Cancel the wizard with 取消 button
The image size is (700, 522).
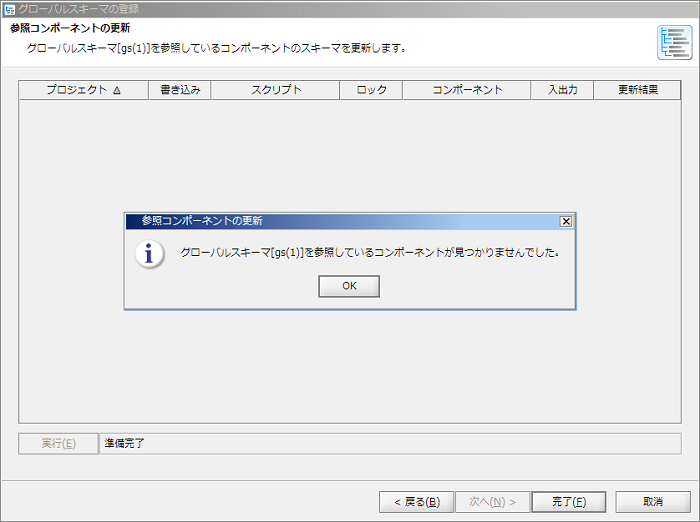pos(653,501)
